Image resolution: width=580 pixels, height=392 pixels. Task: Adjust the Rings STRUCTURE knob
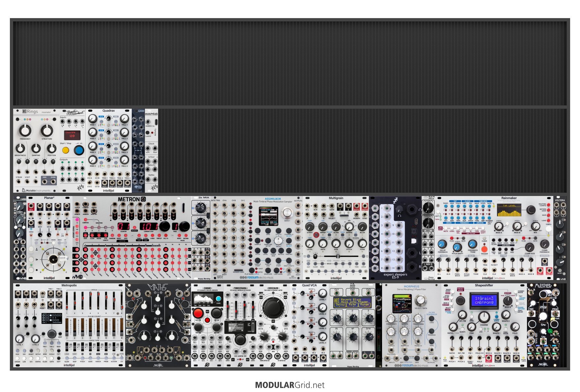[47, 130]
